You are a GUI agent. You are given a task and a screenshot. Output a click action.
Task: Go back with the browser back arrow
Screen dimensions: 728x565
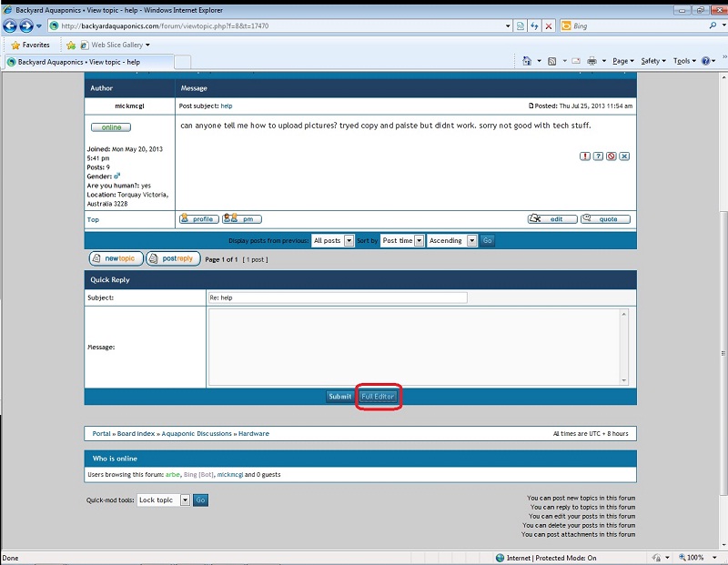tap(12, 26)
